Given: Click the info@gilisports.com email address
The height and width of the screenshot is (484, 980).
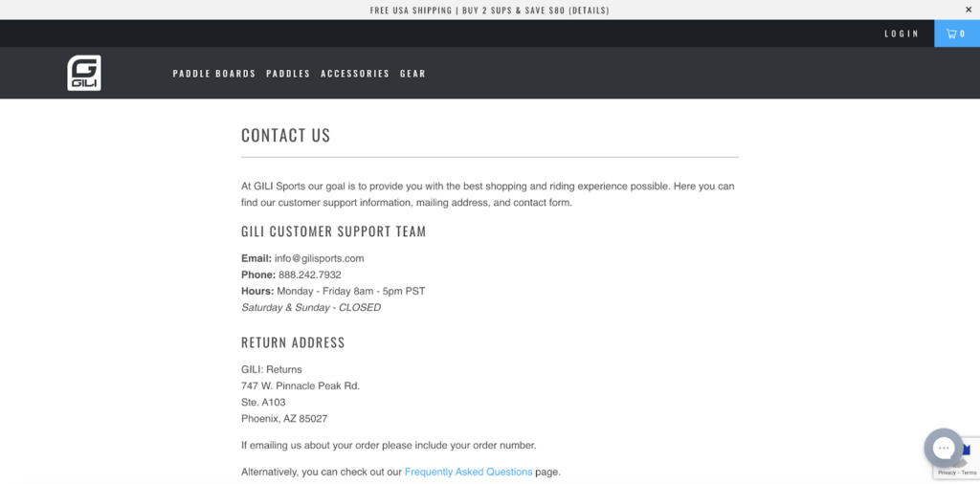Looking at the screenshot, I should point(320,258).
